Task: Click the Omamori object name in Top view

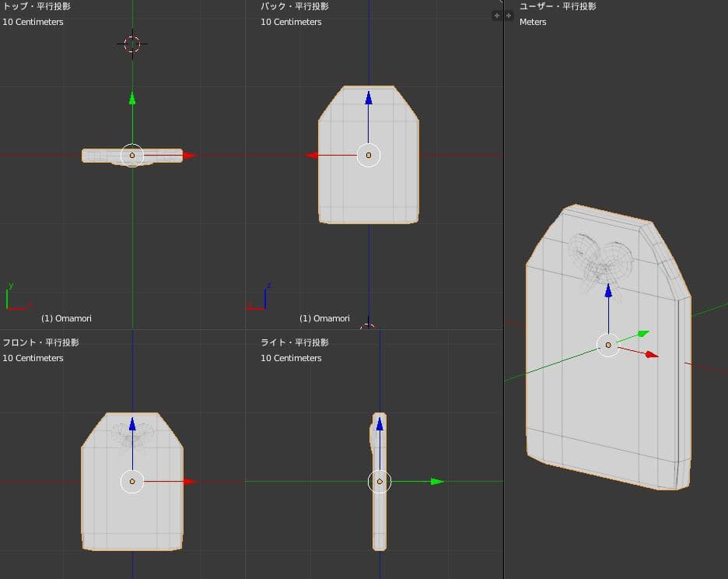Action: click(x=66, y=318)
